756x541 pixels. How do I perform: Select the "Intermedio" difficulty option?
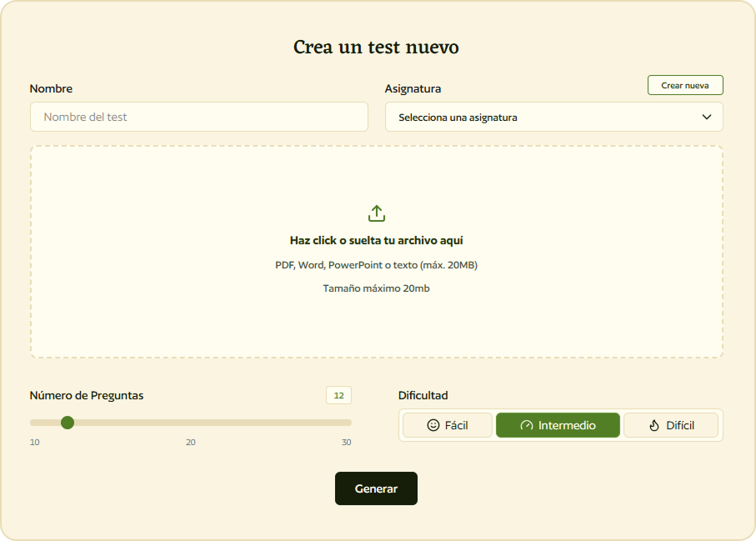(x=558, y=424)
